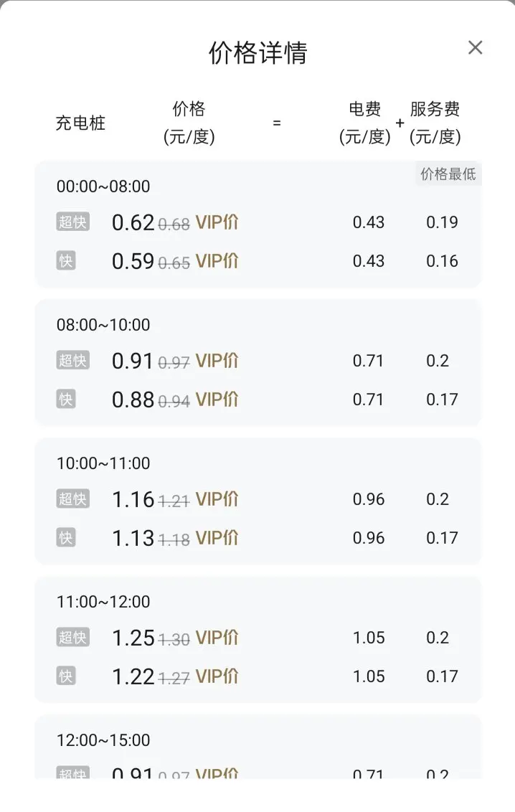Tap the 超快 badge in 00:00~08:00
The height and width of the screenshot is (812, 515).
click(73, 222)
